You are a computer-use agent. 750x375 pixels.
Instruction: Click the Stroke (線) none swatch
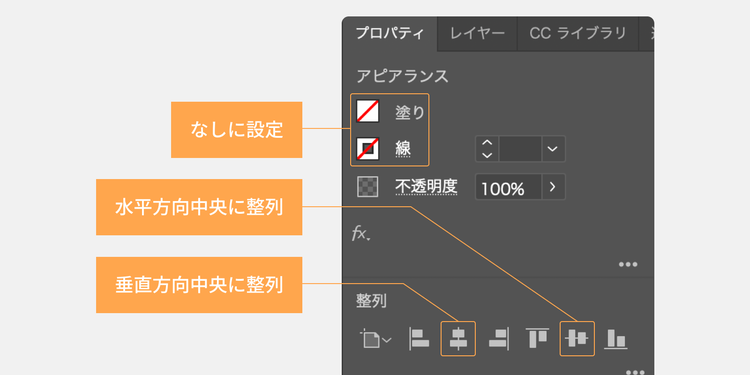pos(367,149)
